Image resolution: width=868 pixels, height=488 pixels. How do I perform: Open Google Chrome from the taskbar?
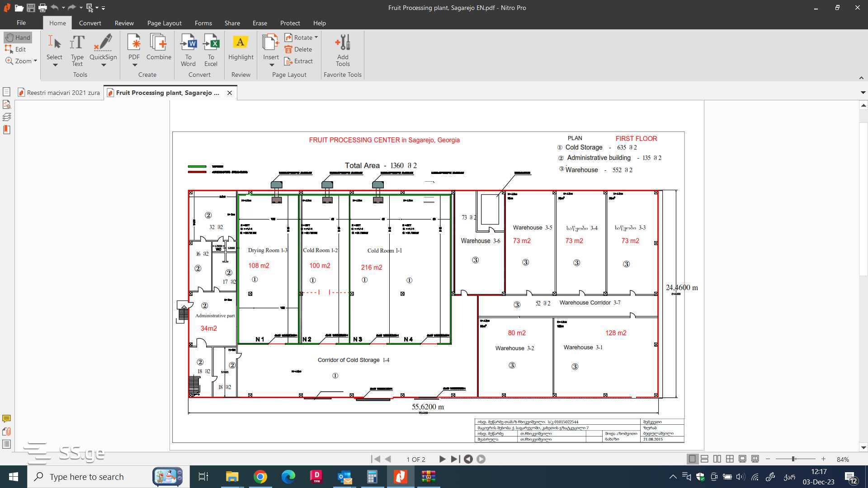coord(260,477)
